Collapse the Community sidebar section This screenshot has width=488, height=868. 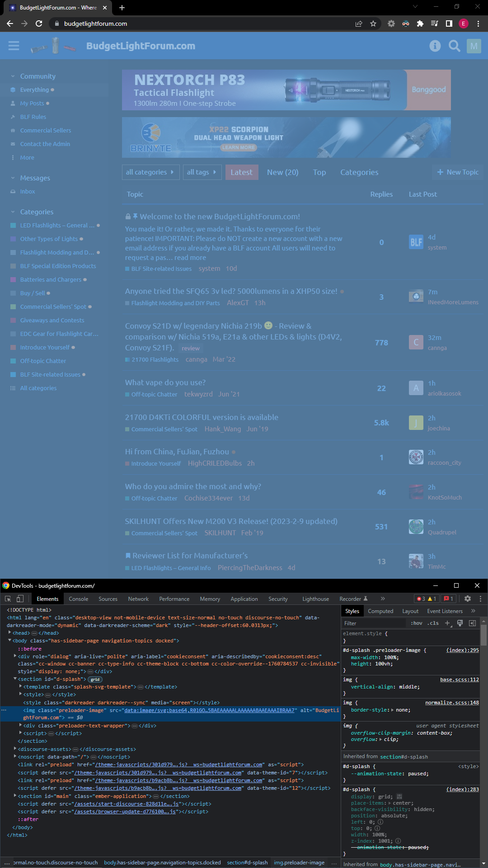coord(13,76)
